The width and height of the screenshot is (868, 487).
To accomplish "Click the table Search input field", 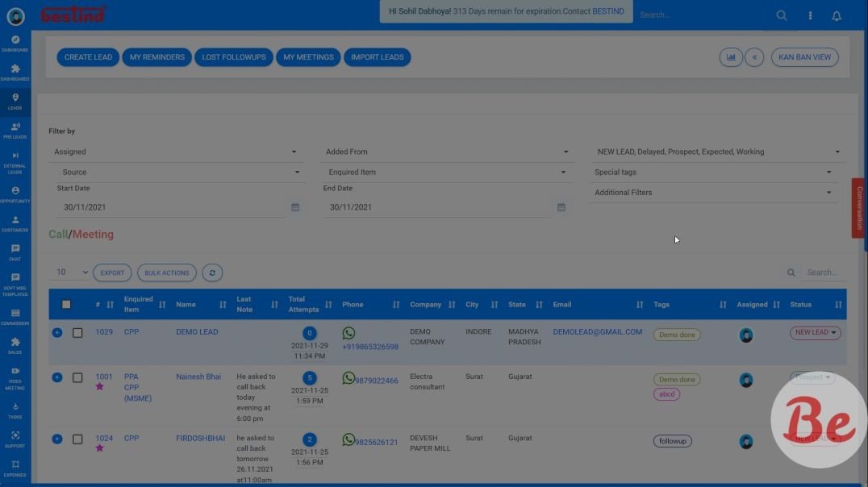I will coord(822,273).
